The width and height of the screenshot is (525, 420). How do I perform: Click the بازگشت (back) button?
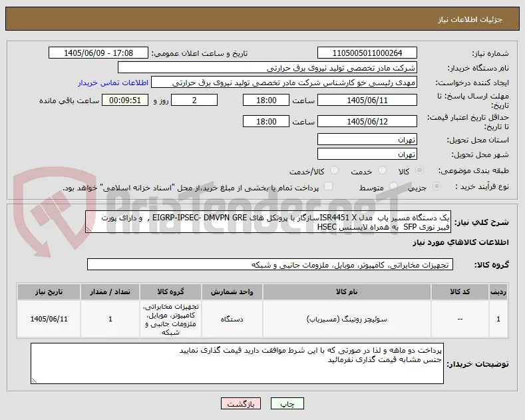pyautogui.click(x=241, y=403)
